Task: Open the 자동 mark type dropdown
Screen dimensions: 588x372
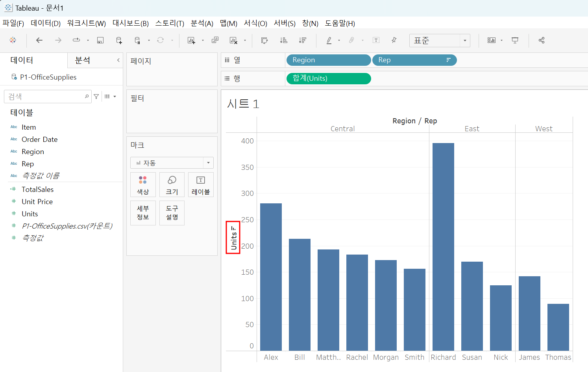Action: 208,163
